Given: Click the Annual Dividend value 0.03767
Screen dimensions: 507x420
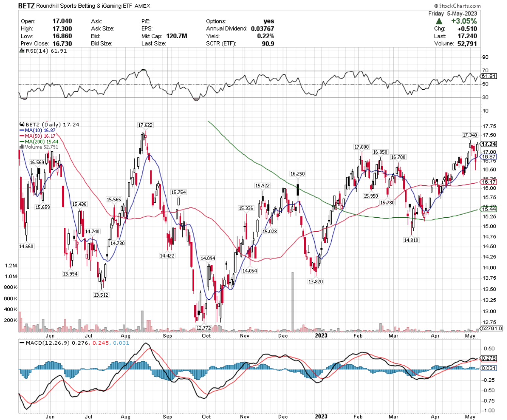Looking at the screenshot, I should coord(262,29).
